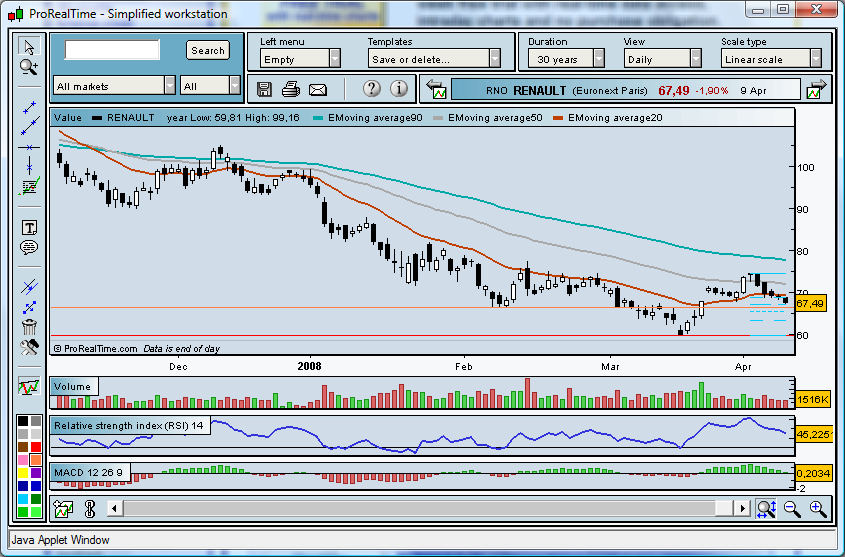Click the envelope email icon
Image resolution: width=845 pixels, height=557 pixels.
pyautogui.click(x=318, y=90)
